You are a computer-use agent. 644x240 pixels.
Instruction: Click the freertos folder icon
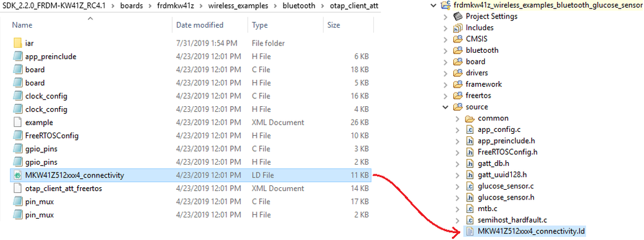point(458,96)
